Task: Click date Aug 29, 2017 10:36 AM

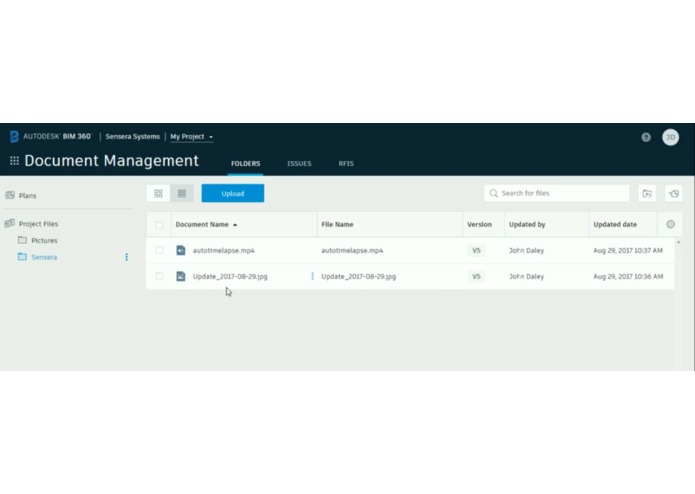Action: point(628,276)
